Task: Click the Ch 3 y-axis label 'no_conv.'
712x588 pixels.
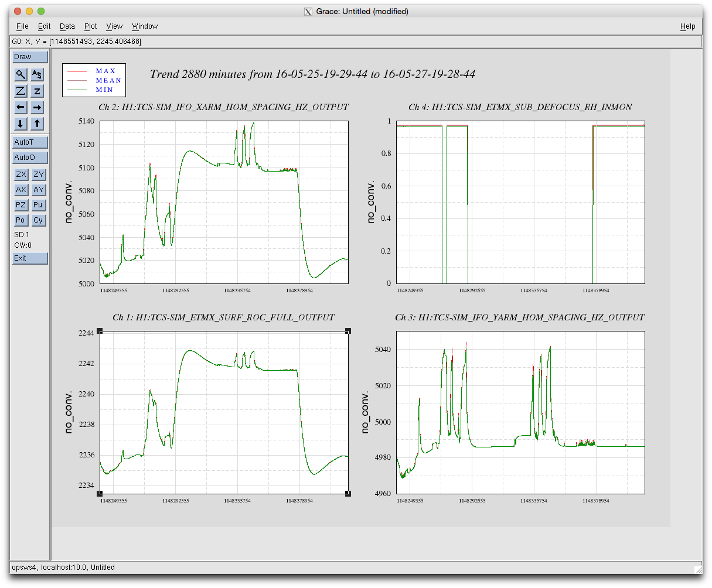Action: 365,412
